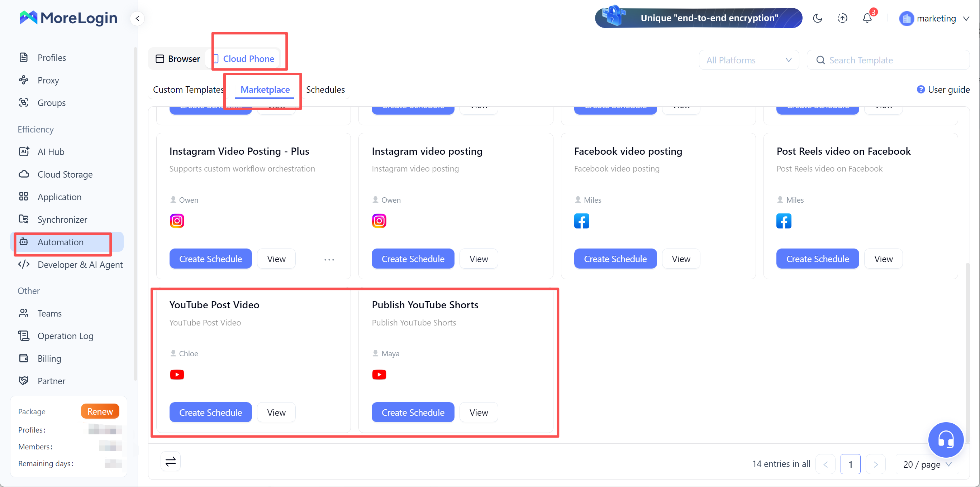Click YouTube icon on YouTube Post Video card
980x487 pixels.
(x=177, y=375)
